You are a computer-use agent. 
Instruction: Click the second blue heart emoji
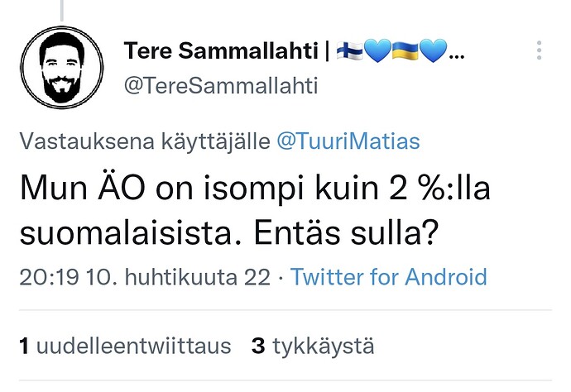coord(433,50)
